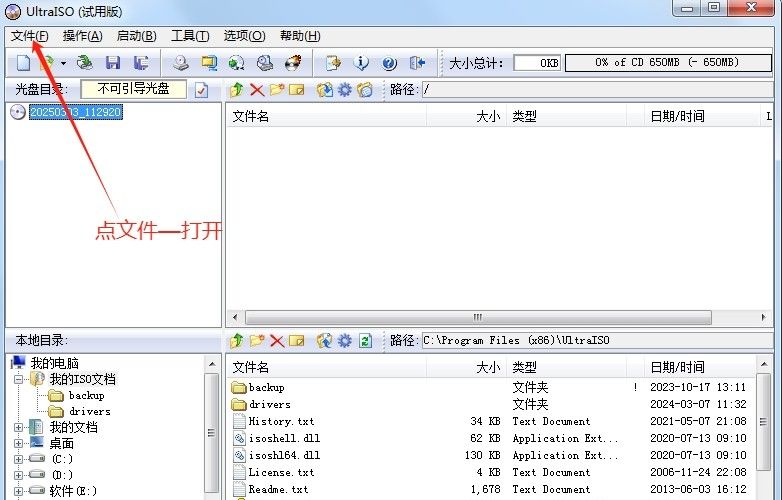Click the 不可引导光盘 boot type field
The height and width of the screenshot is (500, 782).
tap(133, 89)
